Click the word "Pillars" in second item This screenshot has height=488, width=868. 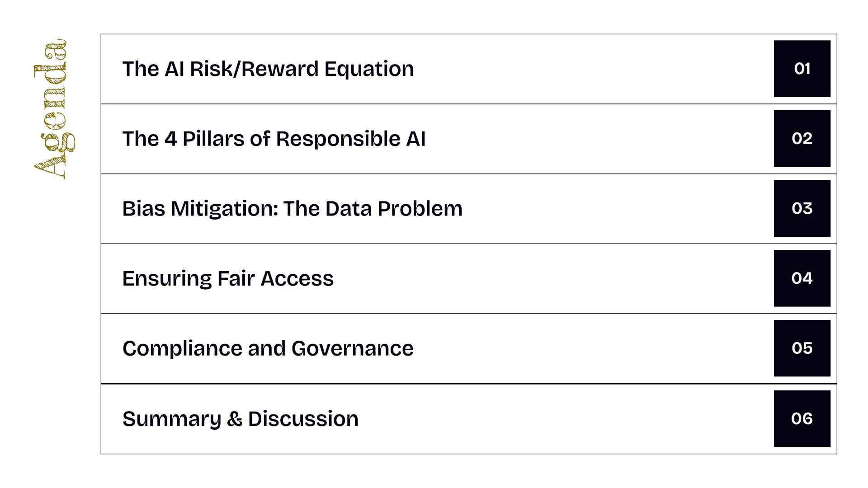click(x=213, y=139)
